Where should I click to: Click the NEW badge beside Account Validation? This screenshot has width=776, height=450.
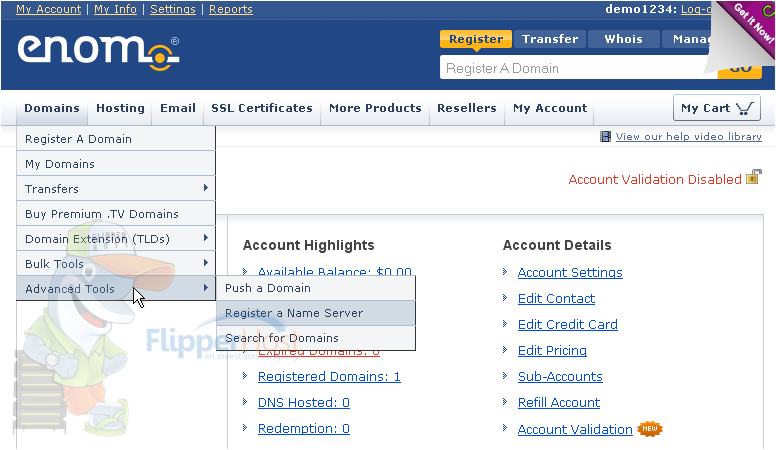[x=650, y=429]
